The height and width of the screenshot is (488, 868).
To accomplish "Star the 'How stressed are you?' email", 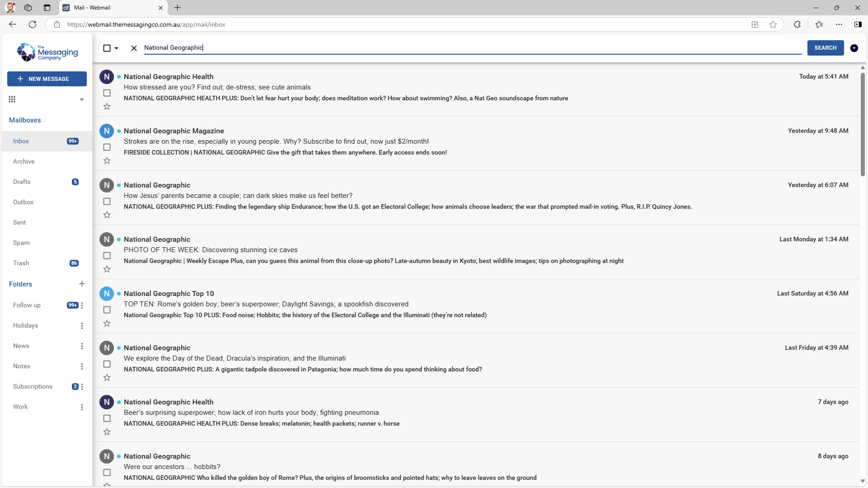I will pos(107,106).
